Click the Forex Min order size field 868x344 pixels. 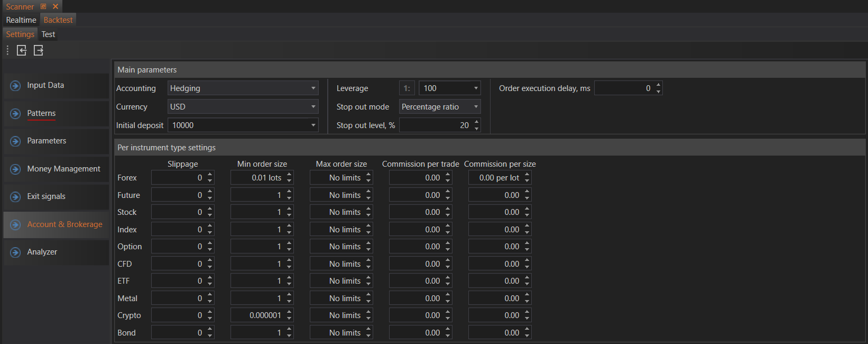pos(258,178)
